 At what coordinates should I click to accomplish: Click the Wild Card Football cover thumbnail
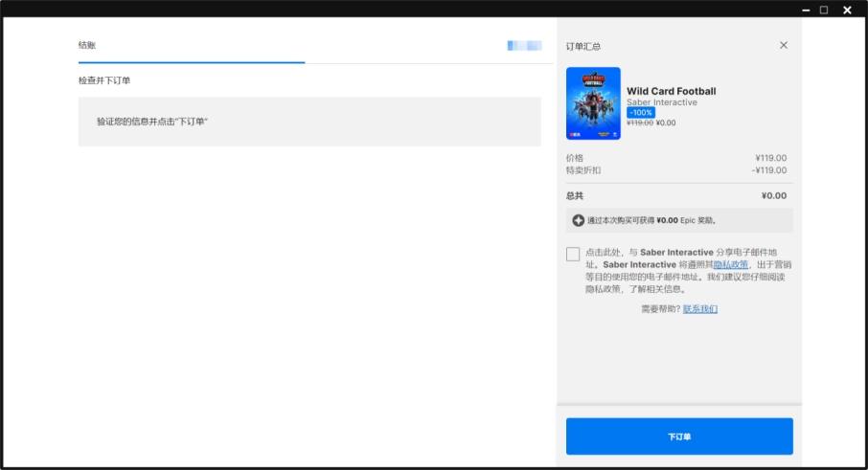pos(593,103)
